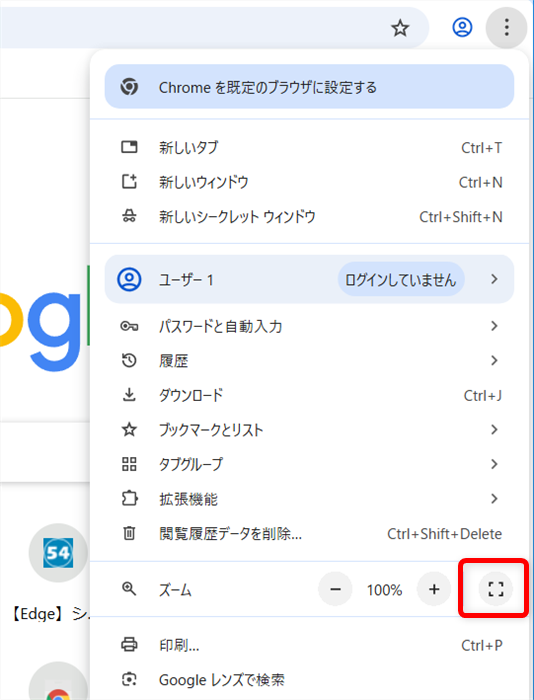534x700 pixels.
Task: Click the Google Lens icon
Action: [129, 679]
